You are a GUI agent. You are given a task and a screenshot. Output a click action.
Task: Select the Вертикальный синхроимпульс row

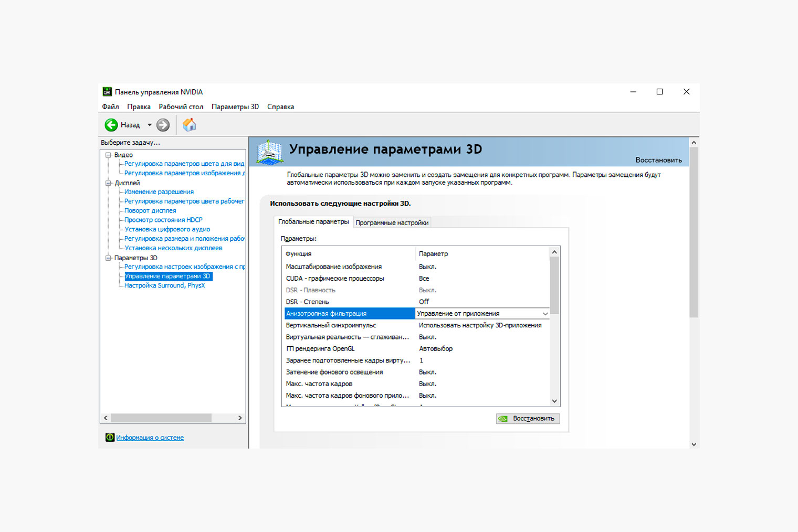(416, 325)
